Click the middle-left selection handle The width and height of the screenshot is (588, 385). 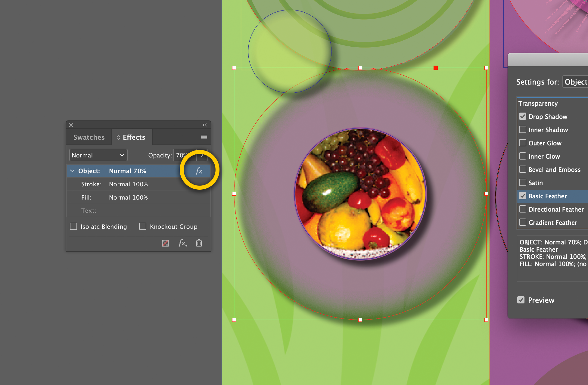[x=234, y=194]
